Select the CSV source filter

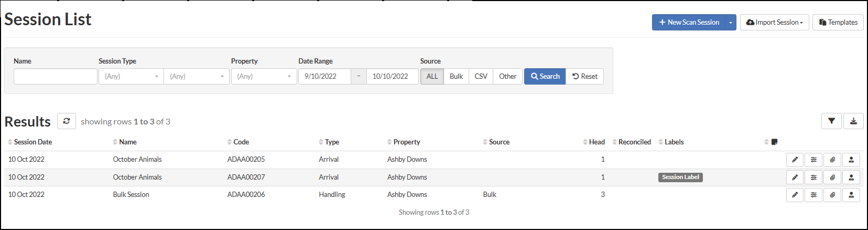481,76
